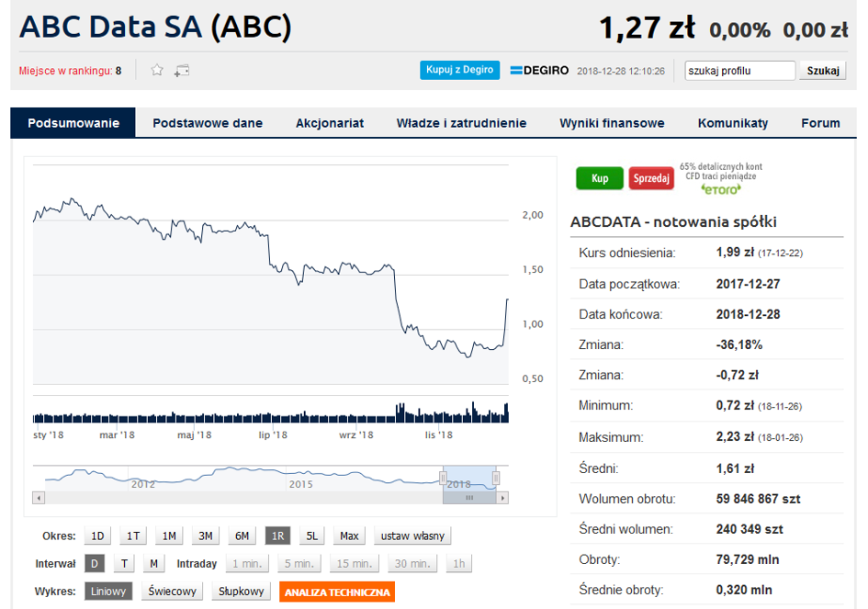Select the 1R period button

(277, 536)
